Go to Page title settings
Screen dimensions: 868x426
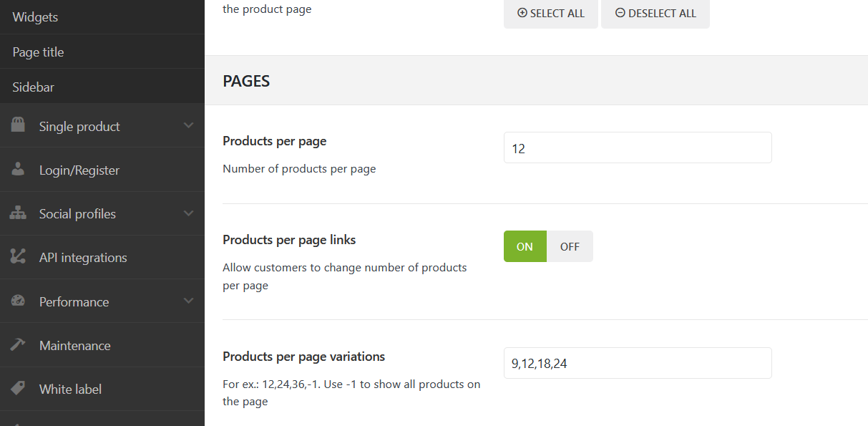(38, 52)
